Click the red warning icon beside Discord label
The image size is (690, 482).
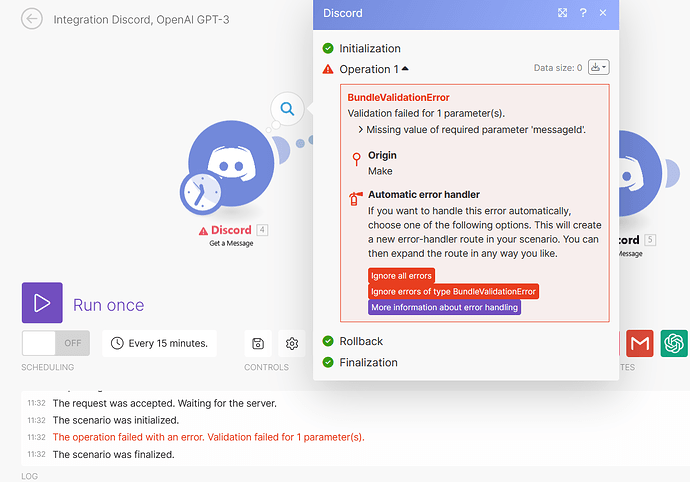click(x=203, y=231)
